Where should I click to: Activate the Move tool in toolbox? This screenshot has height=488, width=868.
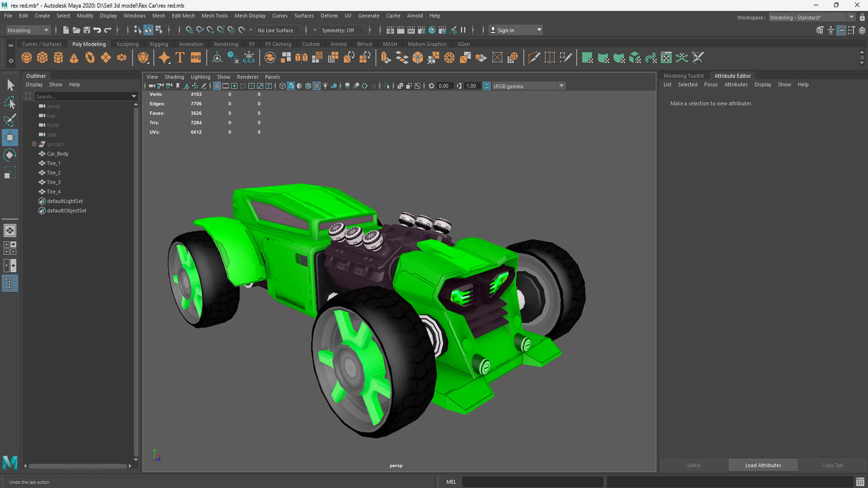coord(10,137)
